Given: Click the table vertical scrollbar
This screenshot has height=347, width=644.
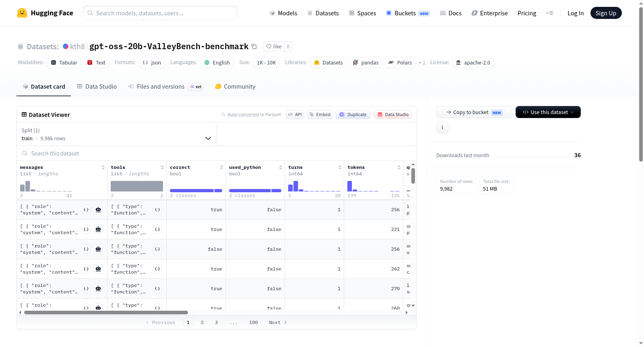Looking at the screenshot, I should click(413, 176).
